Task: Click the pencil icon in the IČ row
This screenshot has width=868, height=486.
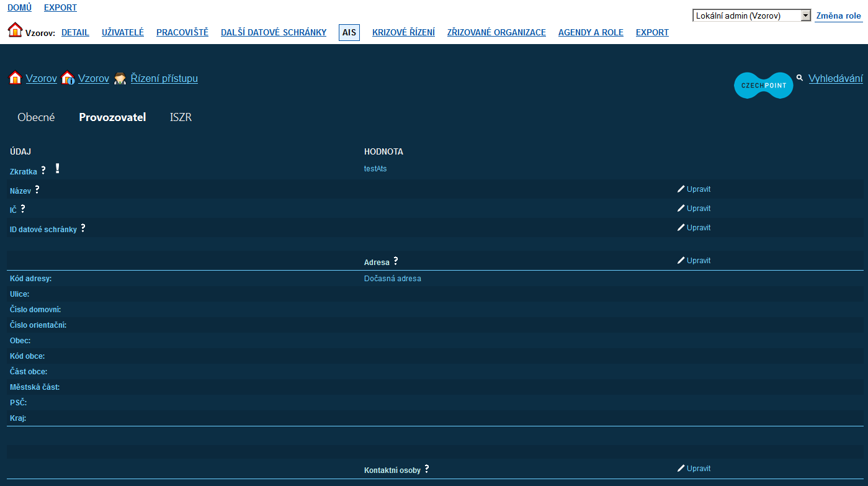Action: tap(681, 208)
